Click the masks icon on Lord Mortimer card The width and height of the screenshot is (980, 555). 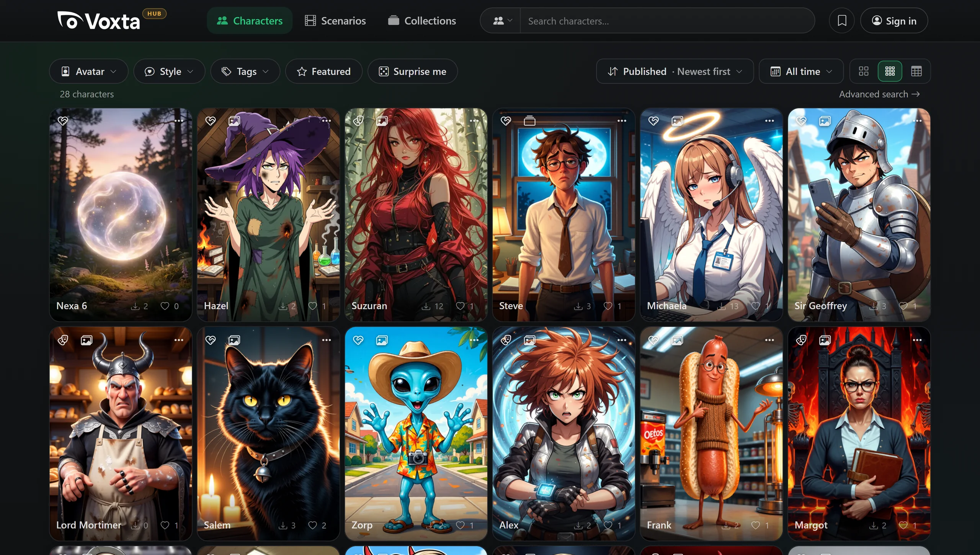63,340
